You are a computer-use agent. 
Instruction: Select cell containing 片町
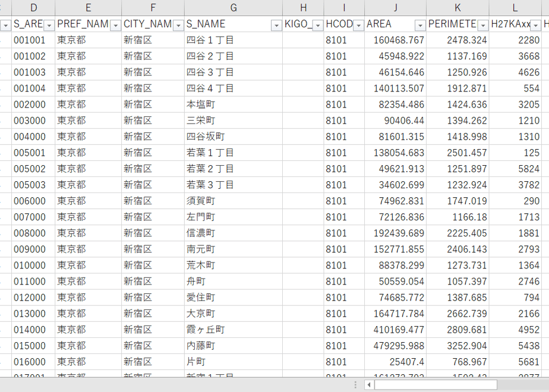234,362
